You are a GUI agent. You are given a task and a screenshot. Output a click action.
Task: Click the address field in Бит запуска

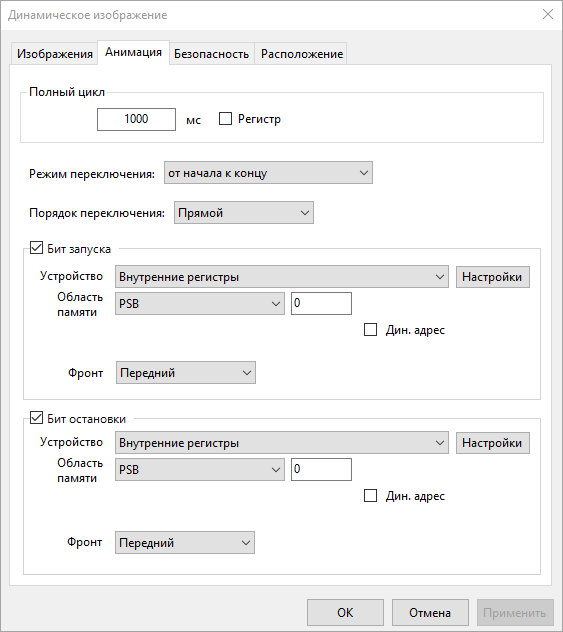click(321, 304)
